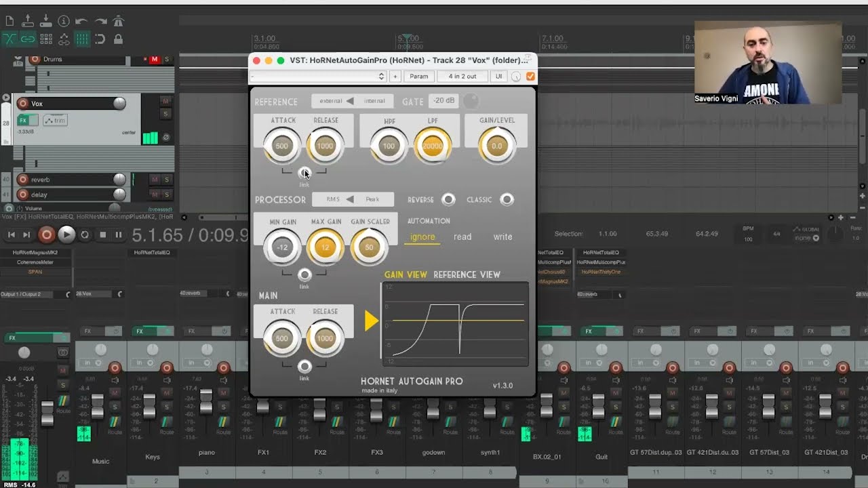Click the LPF knob set to 20000

[x=432, y=146]
